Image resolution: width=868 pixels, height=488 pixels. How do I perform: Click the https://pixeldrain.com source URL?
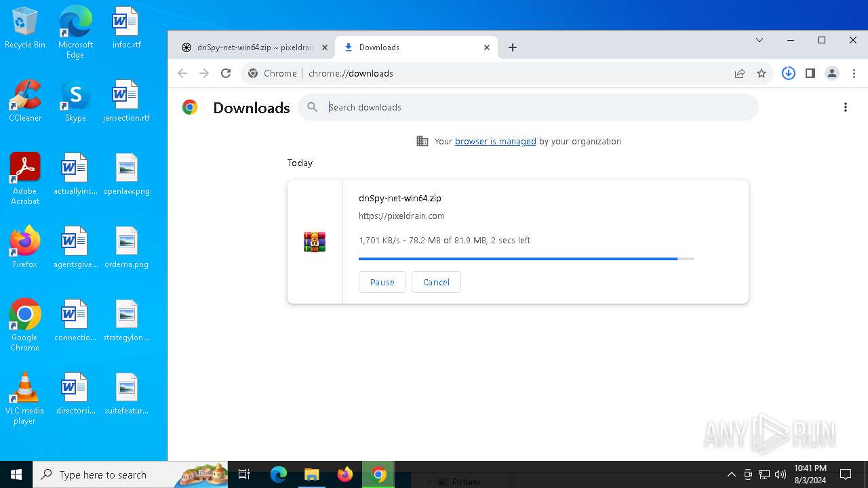pos(401,216)
